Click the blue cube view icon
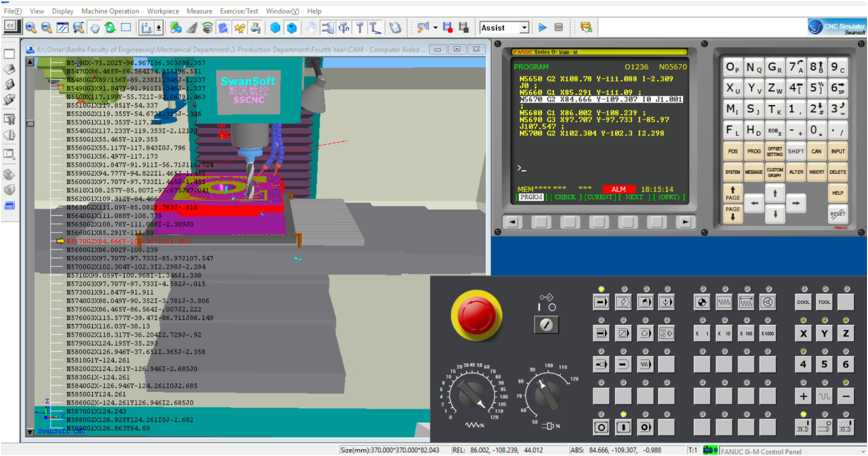868x456 pixels. point(292,28)
